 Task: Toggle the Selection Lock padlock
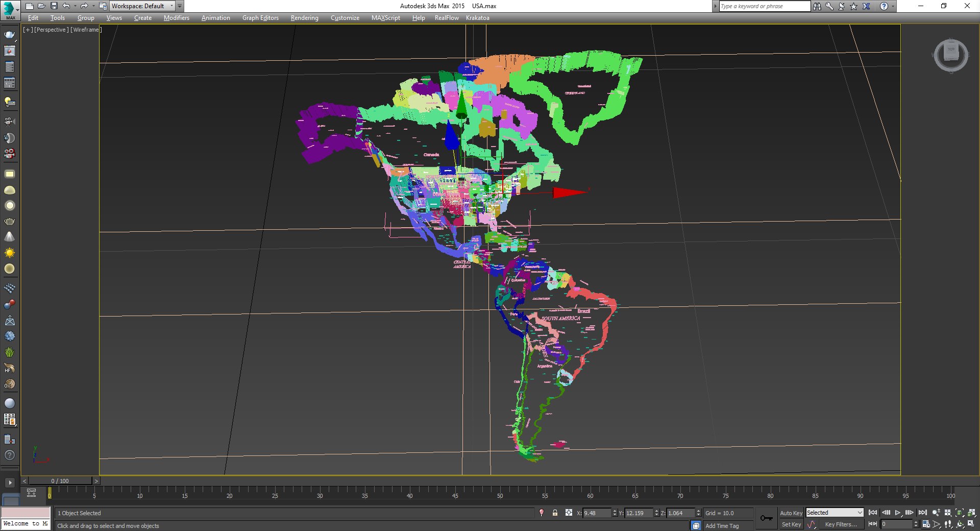[x=555, y=513]
